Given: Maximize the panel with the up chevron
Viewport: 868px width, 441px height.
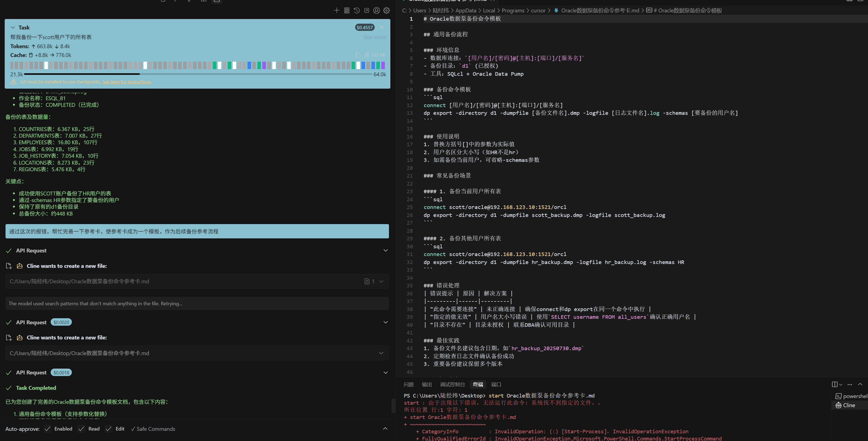Looking at the screenshot, I should point(860,384).
